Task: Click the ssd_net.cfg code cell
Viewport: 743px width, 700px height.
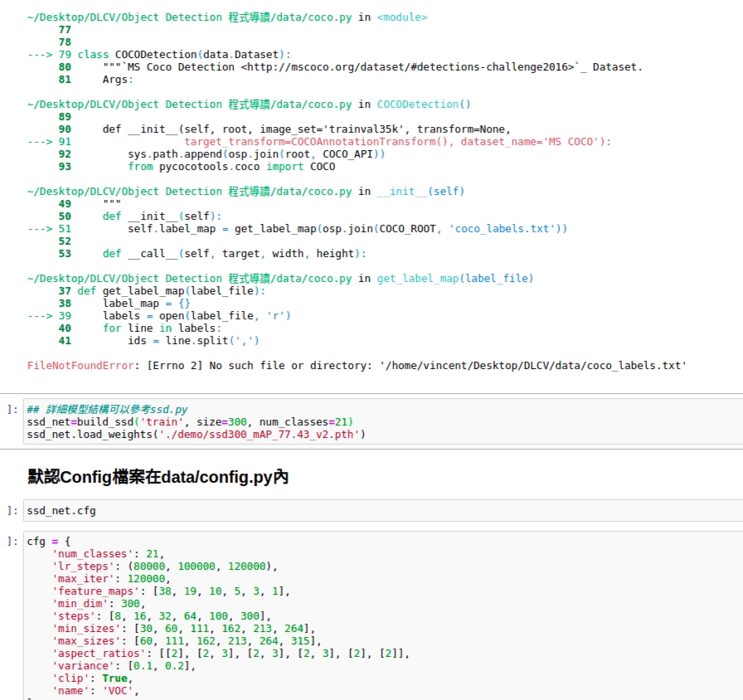Action: 383,511
